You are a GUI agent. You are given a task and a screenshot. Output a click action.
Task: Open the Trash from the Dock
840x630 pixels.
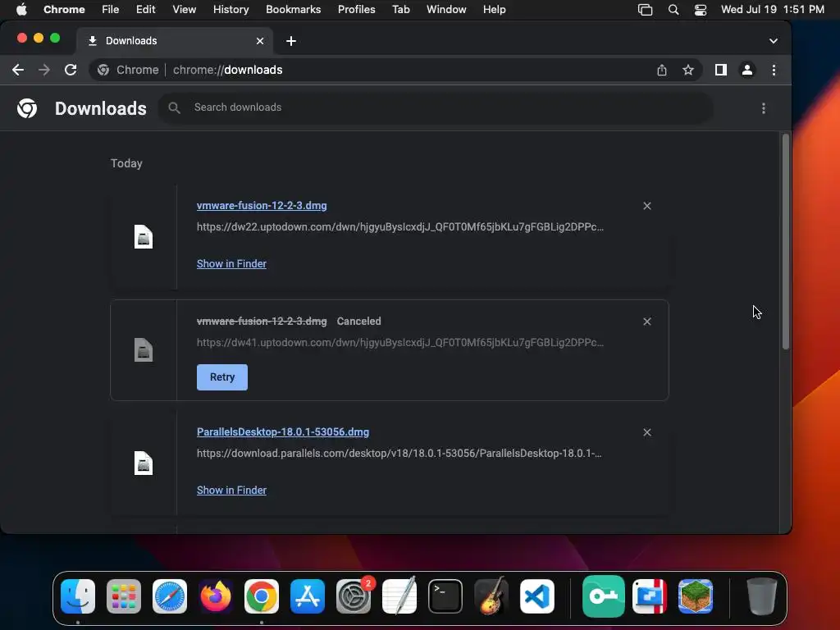[x=761, y=596]
